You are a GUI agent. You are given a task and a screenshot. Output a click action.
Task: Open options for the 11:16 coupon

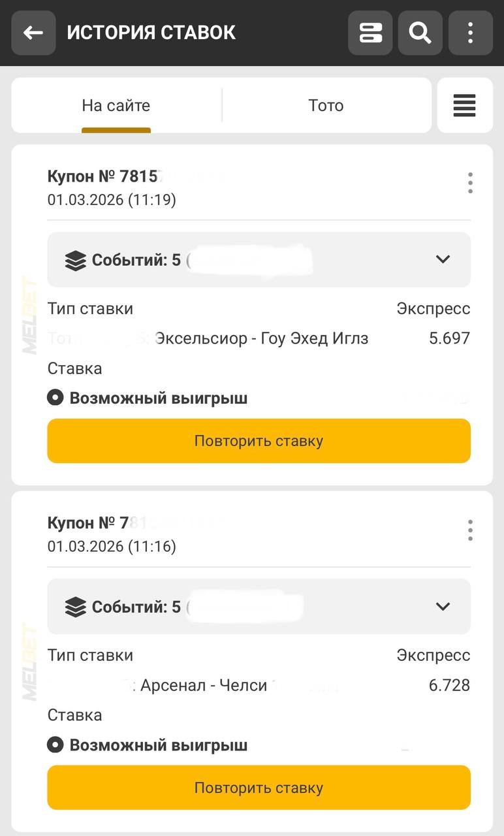click(470, 530)
